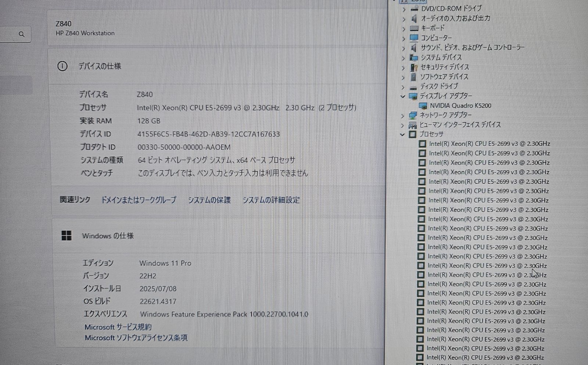
Task: Click the install date 2025/07/08
Action: [158, 289]
